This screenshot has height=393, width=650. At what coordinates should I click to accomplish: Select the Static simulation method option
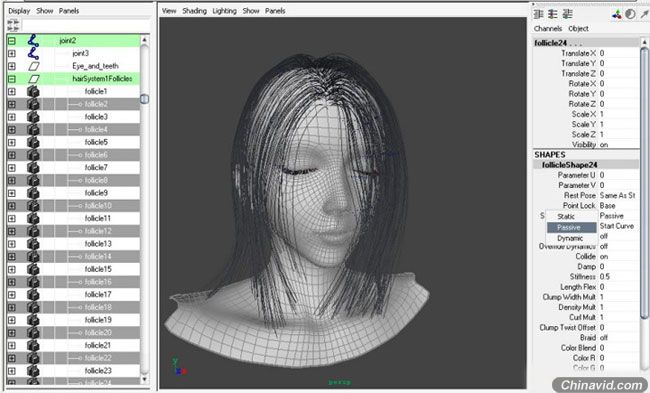(566, 216)
